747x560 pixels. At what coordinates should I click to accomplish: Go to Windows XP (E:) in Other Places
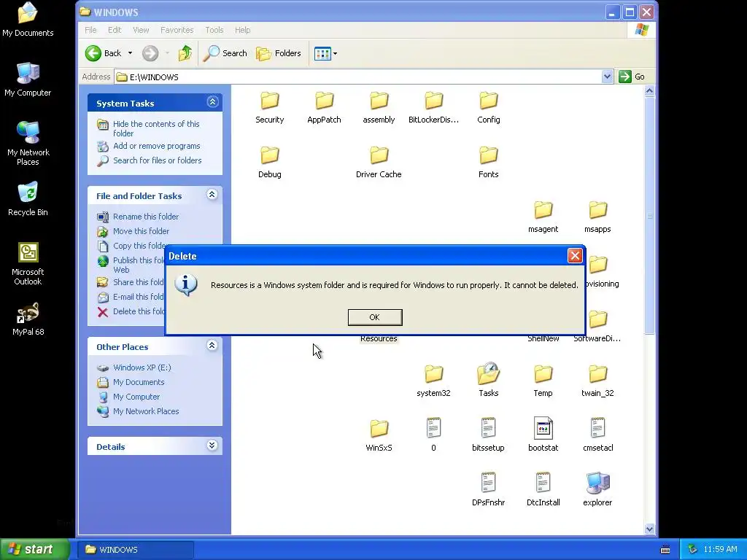pyautogui.click(x=142, y=367)
